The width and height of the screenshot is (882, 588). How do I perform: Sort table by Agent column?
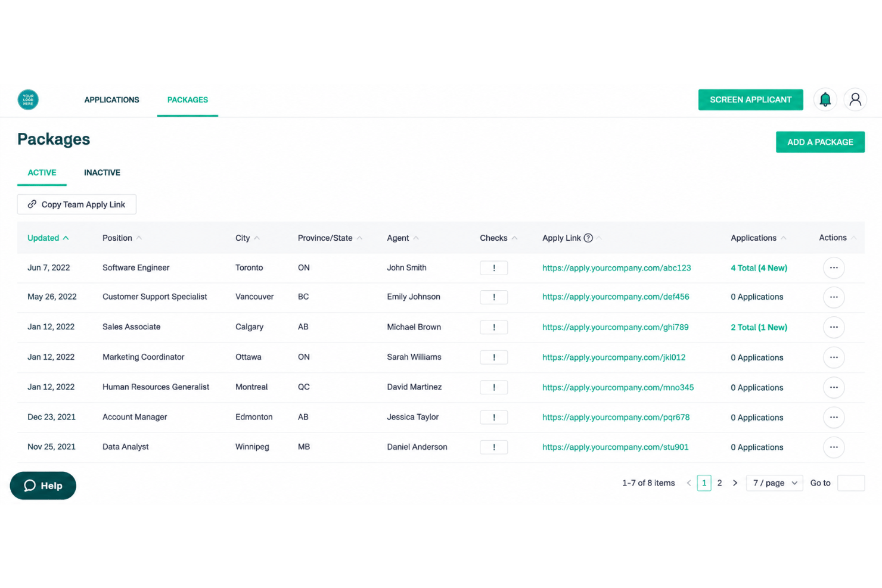(403, 238)
